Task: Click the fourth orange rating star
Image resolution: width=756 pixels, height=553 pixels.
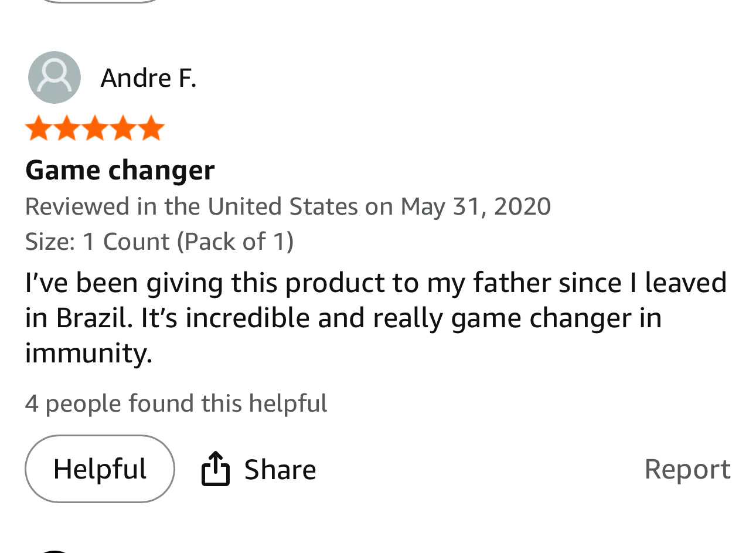Action: tap(123, 128)
